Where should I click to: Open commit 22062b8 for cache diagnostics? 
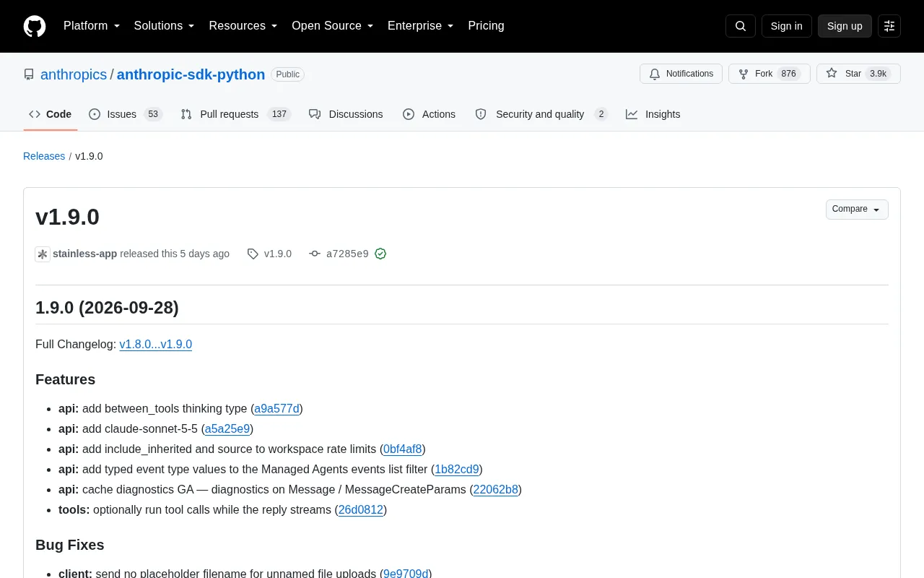(x=496, y=490)
